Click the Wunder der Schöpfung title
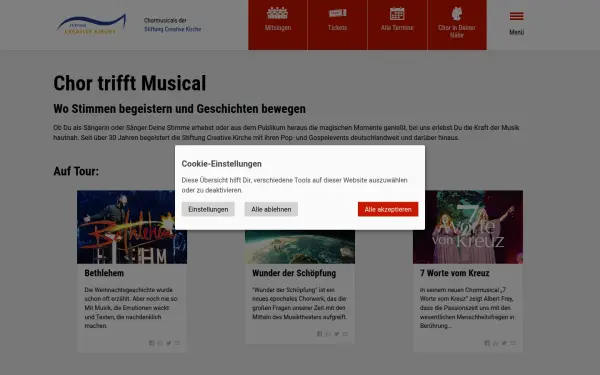 pyautogui.click(x=294, y=273)
